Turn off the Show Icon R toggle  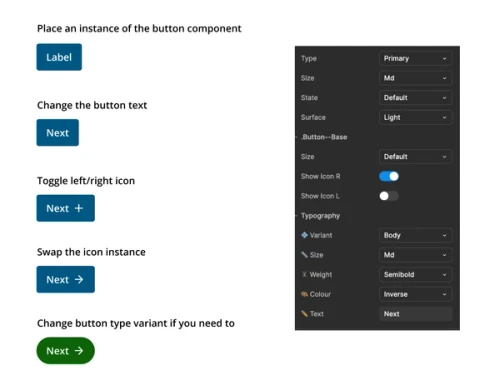pyautogui.click(x=389, y=176)
